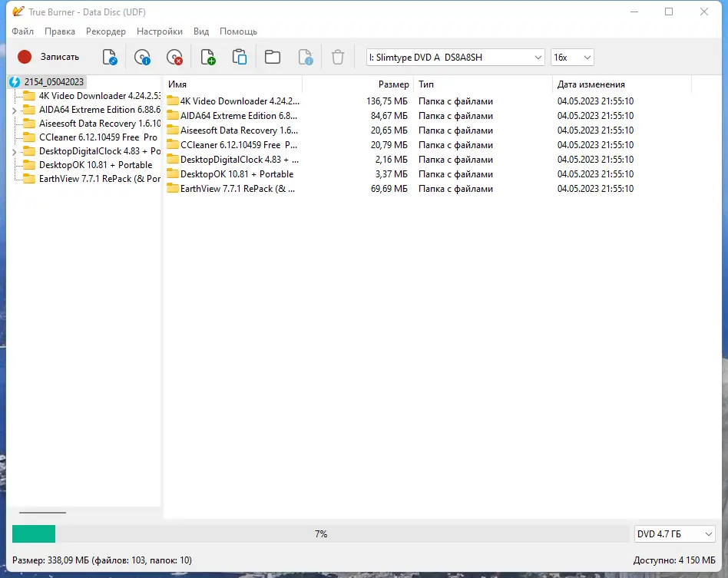Click AIDA64 Extreme Edition folder icon in list

pyautogui.click(x=173, y=116)
